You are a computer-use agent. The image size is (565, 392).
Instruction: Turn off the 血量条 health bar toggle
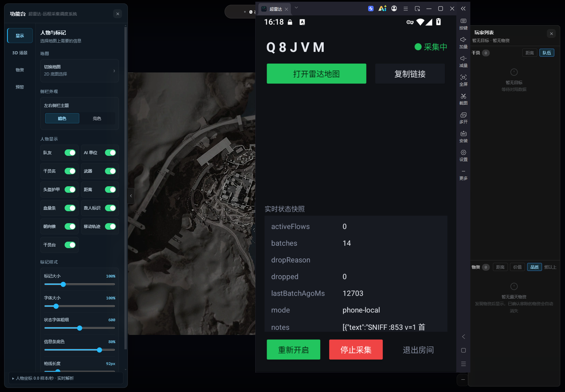(70, 208)
